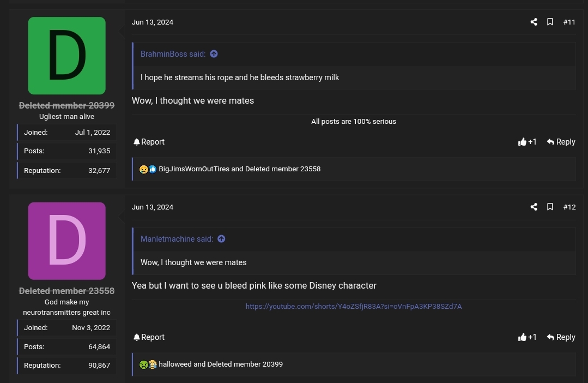Expand the BrahminBoss quoted post
This screenshot has width=588, height=383.
[x=214, y=54]
